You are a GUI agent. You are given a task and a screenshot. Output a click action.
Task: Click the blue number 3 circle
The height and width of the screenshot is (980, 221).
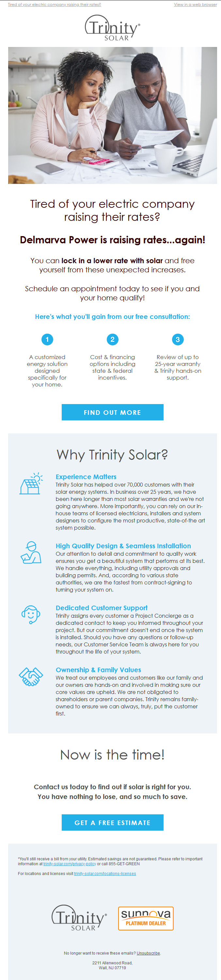(x=178, y=339)
